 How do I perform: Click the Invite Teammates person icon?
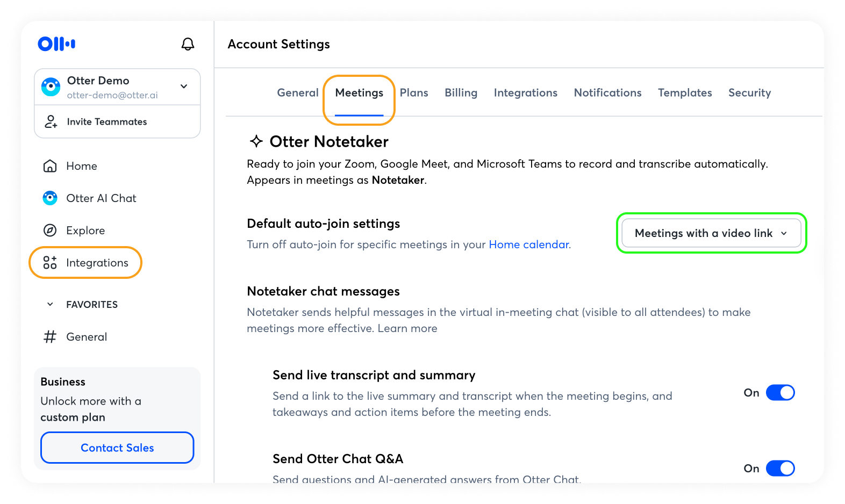[51, 122]
